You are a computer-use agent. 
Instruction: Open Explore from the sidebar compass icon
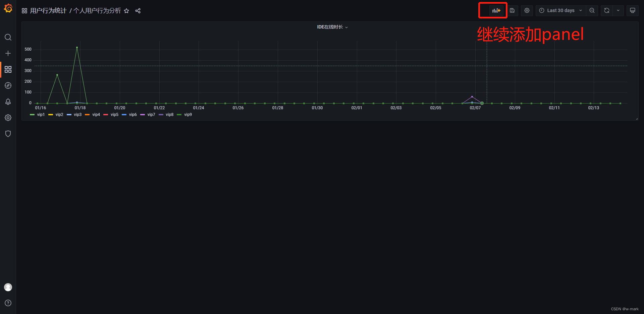(x=8, y=85)
